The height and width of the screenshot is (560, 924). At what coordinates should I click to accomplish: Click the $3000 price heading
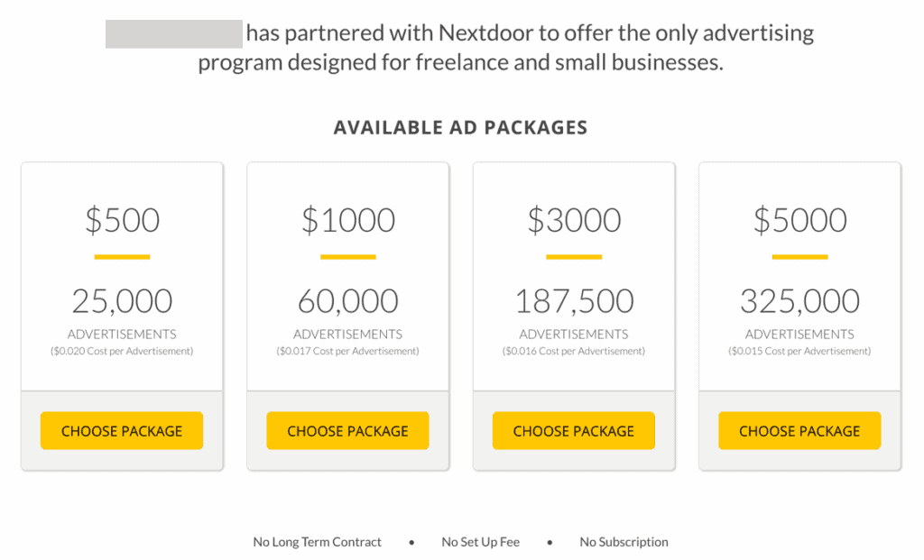pyautogui.click(x=574, y=220)
